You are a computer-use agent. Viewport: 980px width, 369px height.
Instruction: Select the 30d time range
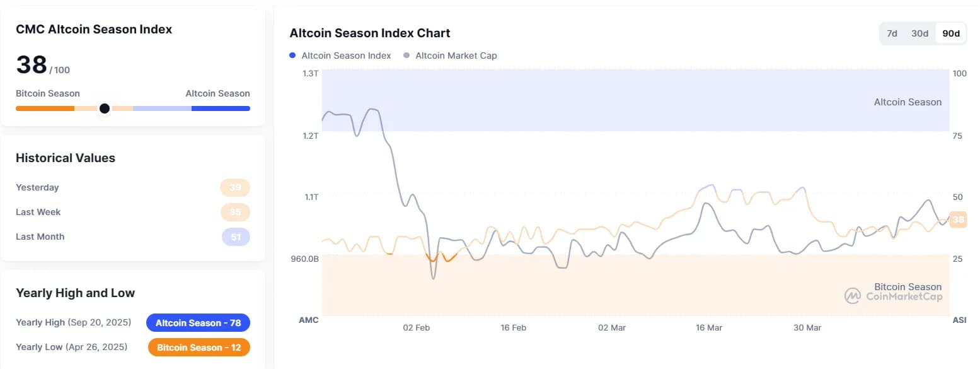[x=919, y=33]
